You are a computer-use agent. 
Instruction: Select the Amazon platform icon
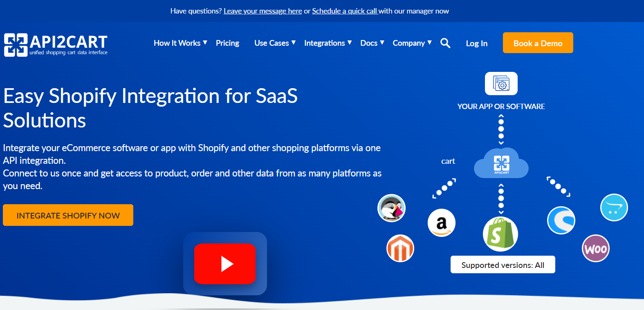tap(442, 223)
